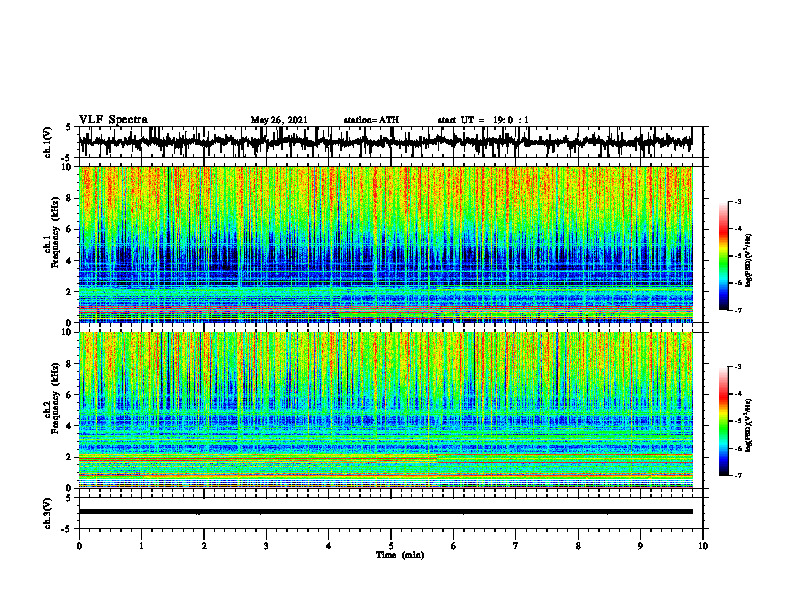Click inside the ch.2 spectrogram panel
This screenshot has width=792, height=612.
pyautogui.click(x=385, y=410)
